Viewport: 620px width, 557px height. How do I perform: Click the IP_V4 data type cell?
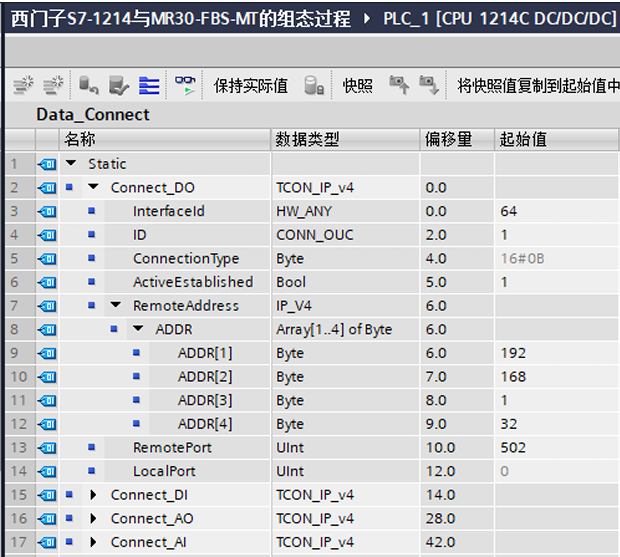(x=346, y=306)
